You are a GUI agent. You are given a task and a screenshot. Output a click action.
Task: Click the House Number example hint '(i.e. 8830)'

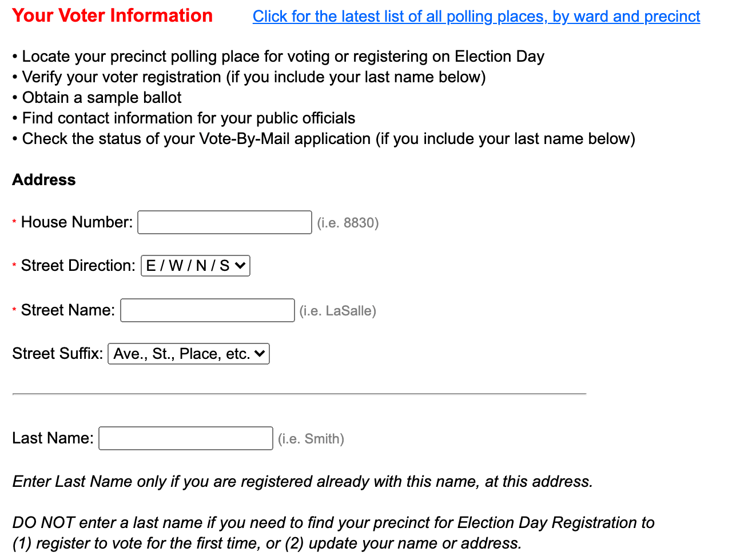click(x=347, y=222)
